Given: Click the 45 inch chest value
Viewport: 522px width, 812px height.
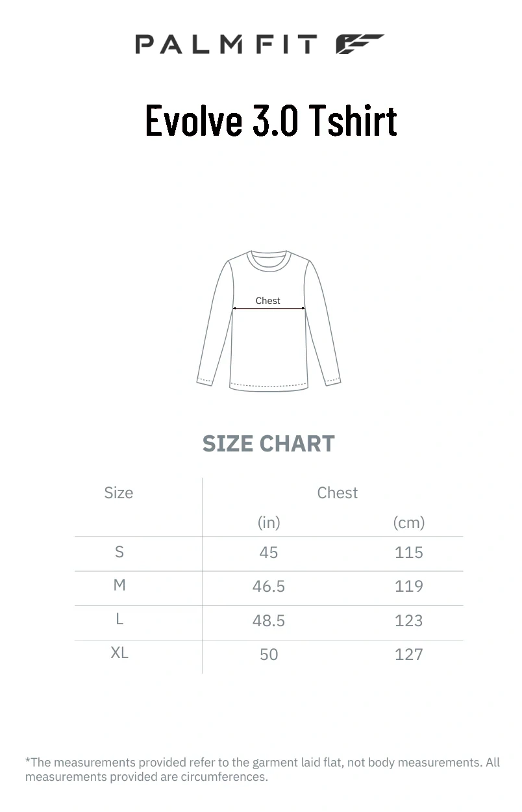Looking at the screenshot, I should coord(269,553).
